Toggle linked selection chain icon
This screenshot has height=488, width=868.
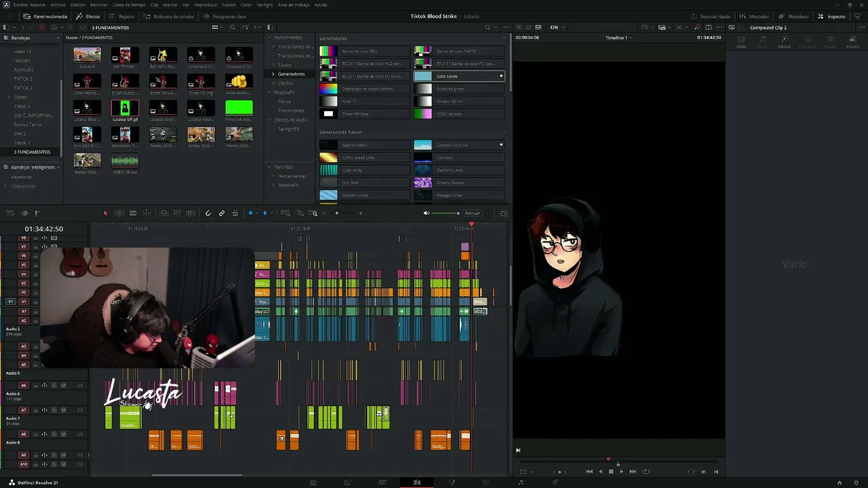pyautogui.click(x=222, y=213)
